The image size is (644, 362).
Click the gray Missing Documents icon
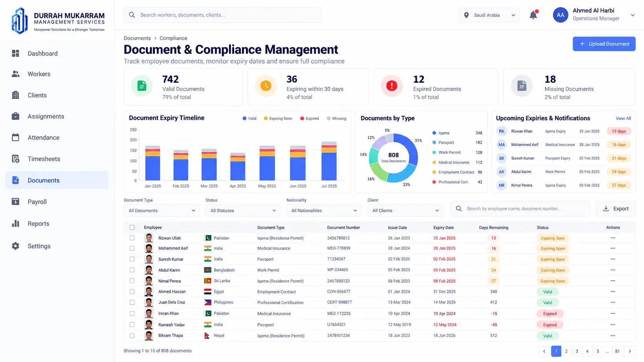click(x=522, y=86)
